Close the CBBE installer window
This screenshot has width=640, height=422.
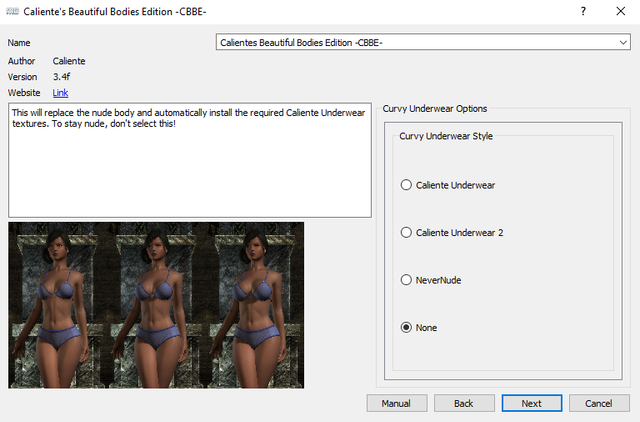tap(620, 11)
